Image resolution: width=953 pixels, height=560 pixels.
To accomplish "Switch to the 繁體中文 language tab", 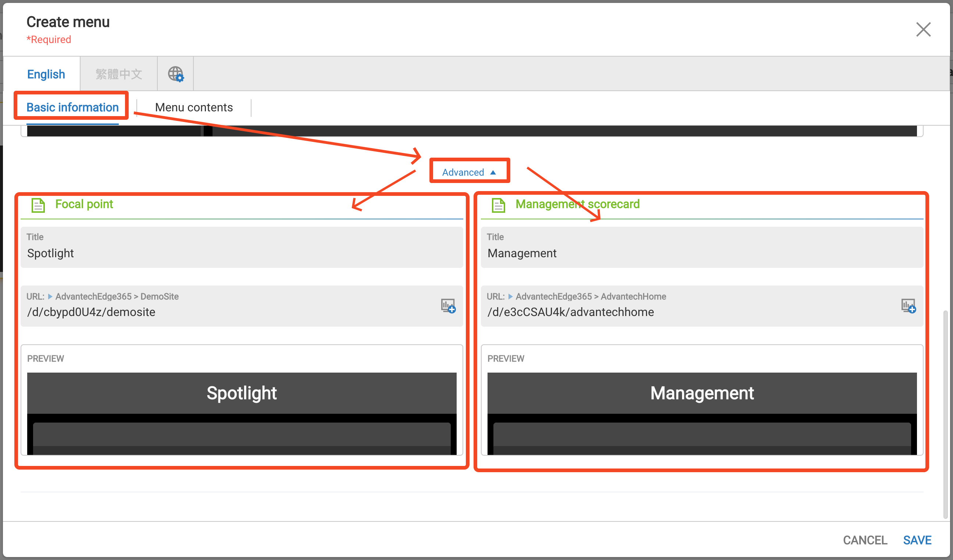I will point(119,74).
